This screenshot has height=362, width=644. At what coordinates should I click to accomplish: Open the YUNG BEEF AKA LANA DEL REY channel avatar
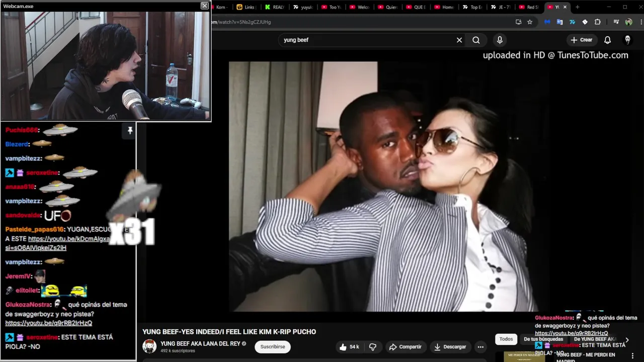point(149,346)
